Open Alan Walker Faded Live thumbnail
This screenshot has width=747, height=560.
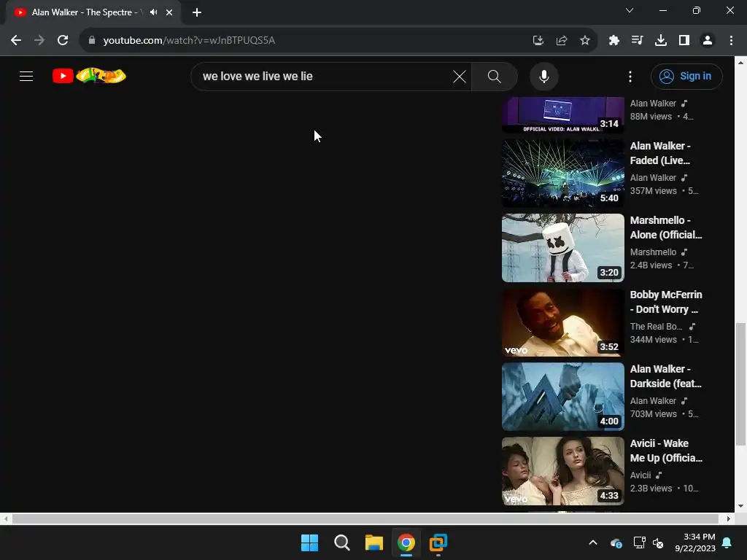(562, 174)
